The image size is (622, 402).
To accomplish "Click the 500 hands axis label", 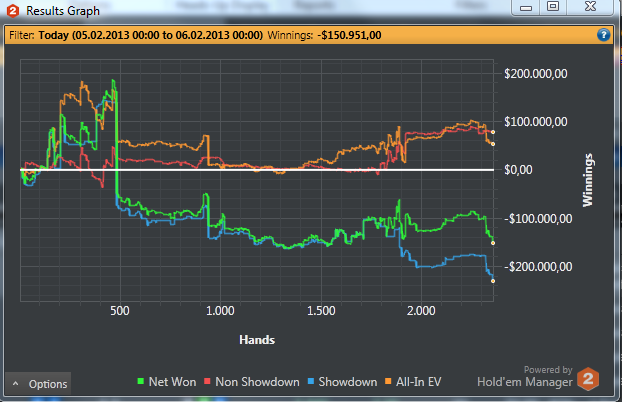I will pyautogui.click(x=120, y=311).
